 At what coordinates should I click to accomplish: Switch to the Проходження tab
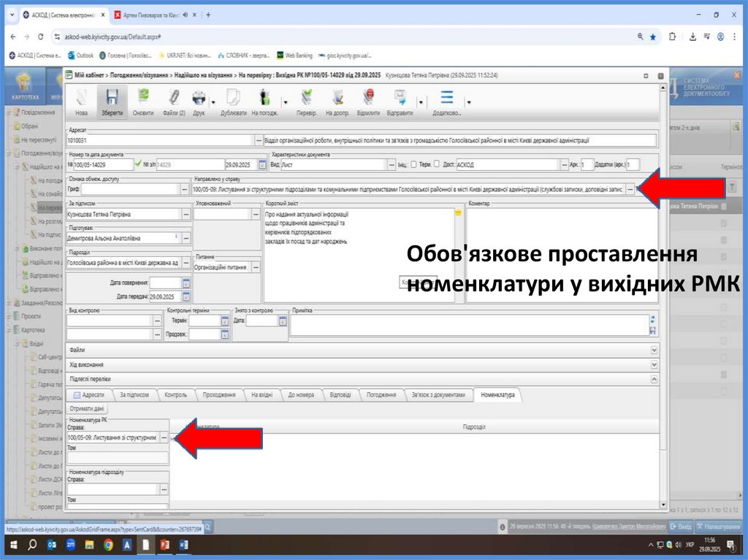coord(219,395)
